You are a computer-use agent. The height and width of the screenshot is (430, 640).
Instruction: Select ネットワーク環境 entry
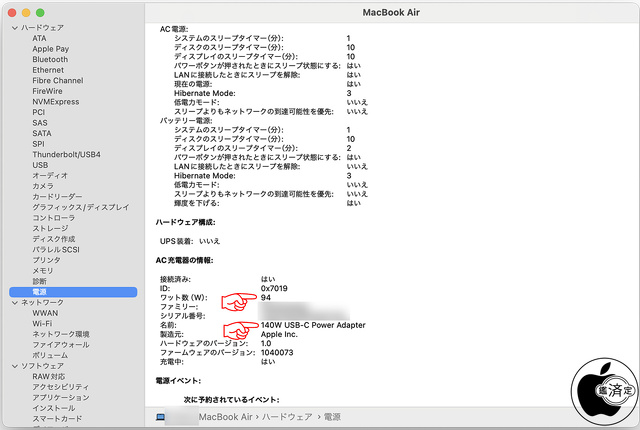pyautogui.click(x=61, y=335)
